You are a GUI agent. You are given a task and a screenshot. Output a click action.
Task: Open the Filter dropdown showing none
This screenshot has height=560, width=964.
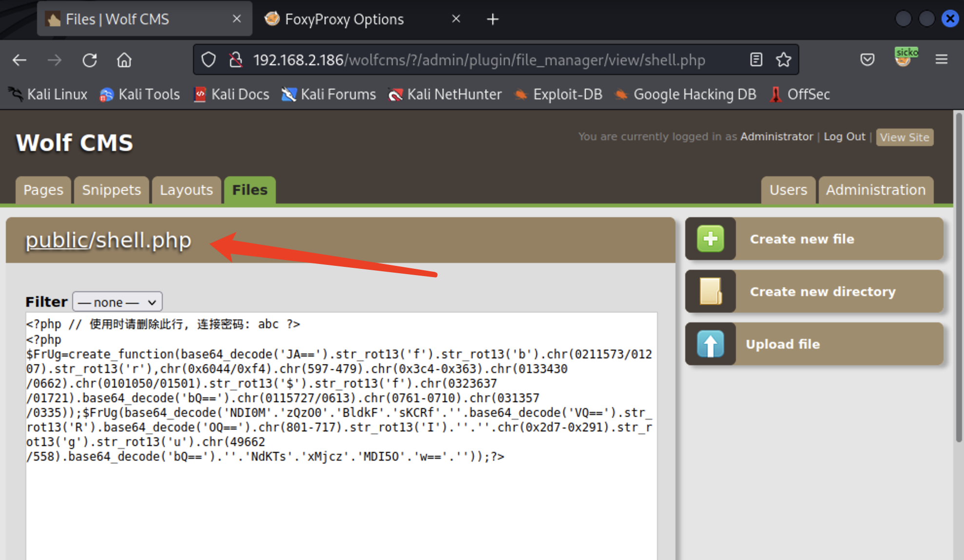[x=117, y=302]
